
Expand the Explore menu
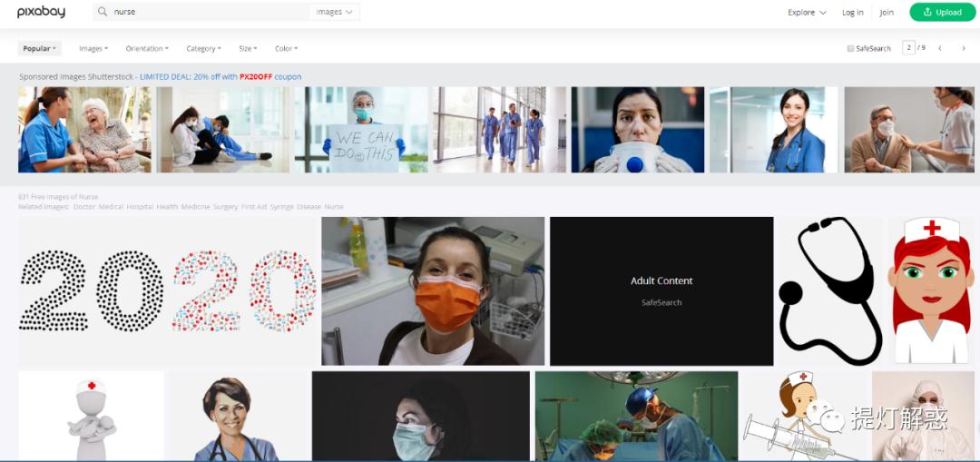[807, 13]
